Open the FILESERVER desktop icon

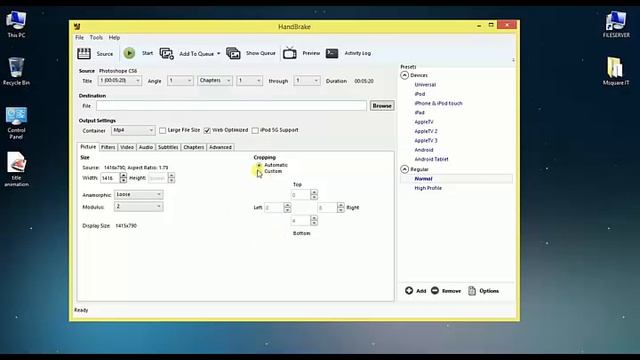[x=616, y=24]
